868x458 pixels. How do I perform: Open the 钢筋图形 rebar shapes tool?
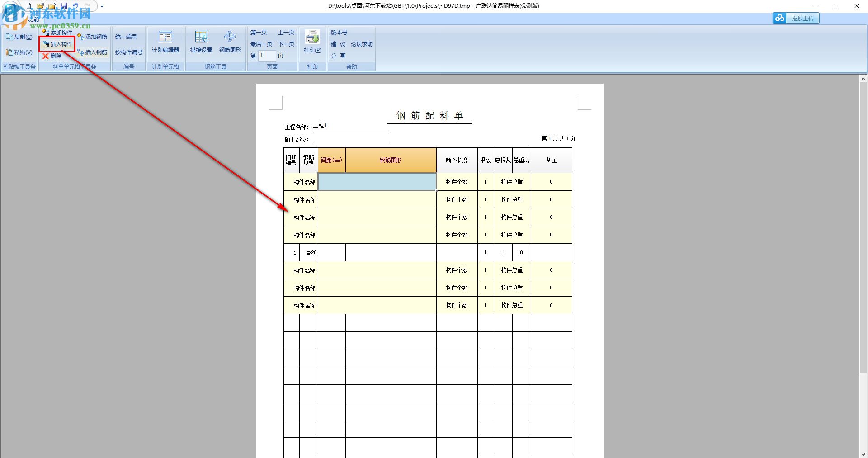tap(230, 42)
